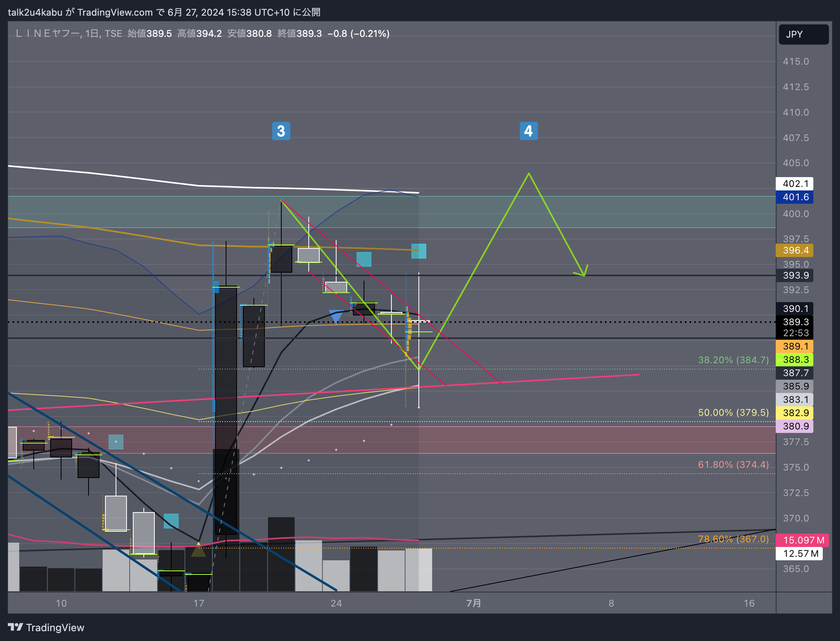Click the 高値394.2 high value
The image size is (840, 641).
tap(199, 34)
